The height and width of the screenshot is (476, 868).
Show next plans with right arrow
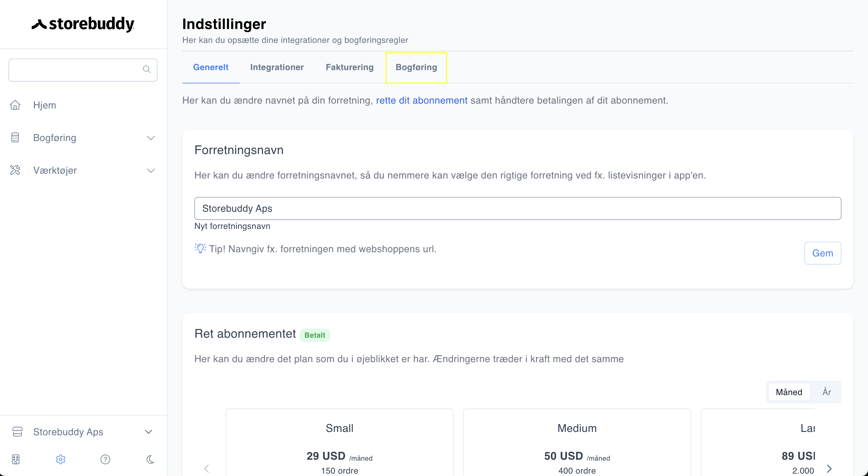(829, 468)
